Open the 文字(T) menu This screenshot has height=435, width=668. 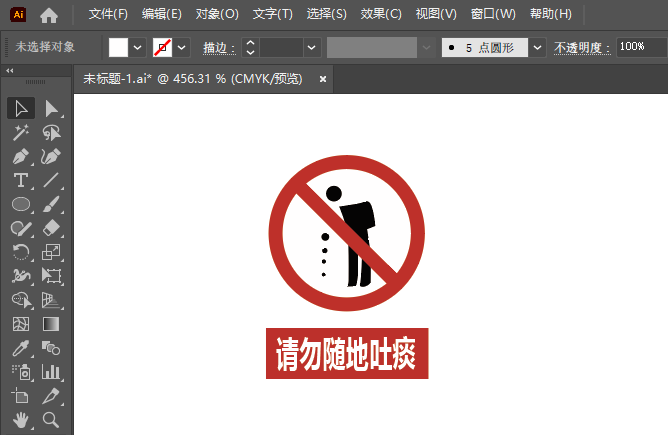tap(273, 14)
